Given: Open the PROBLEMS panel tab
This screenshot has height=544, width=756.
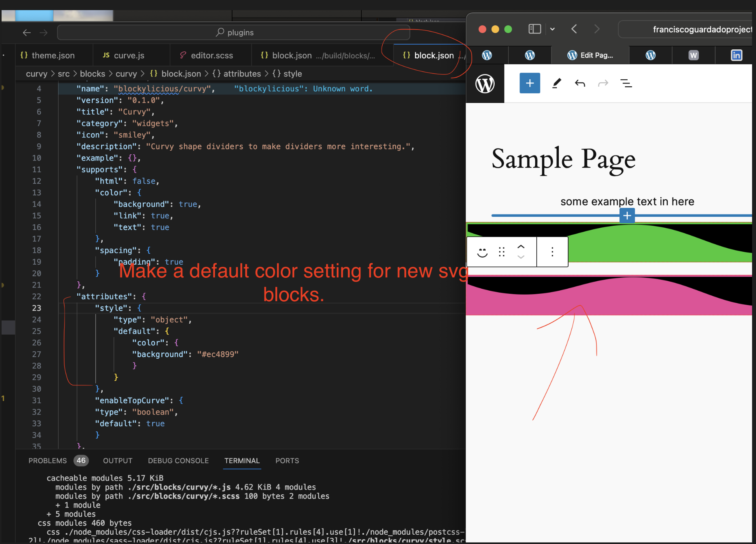Looking at the screenshot, I should [47, 460].
